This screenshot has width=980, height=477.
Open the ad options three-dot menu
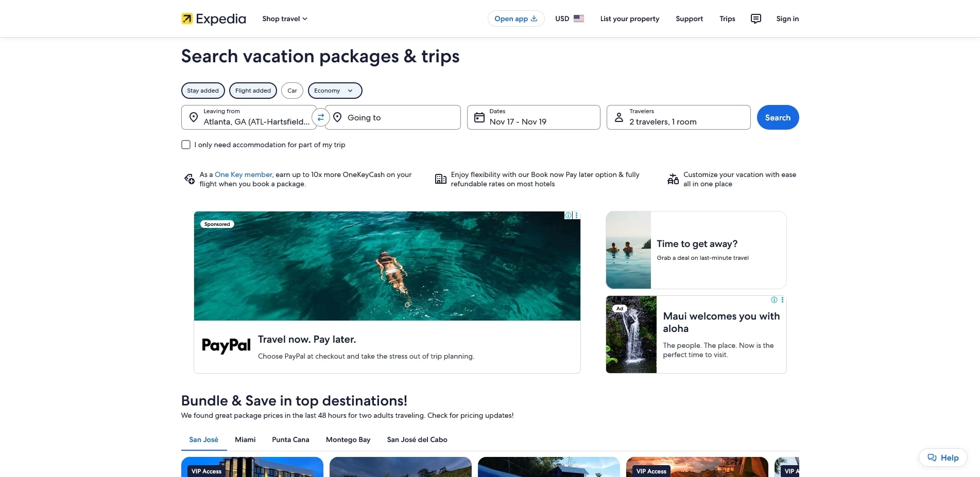(576, 215)
